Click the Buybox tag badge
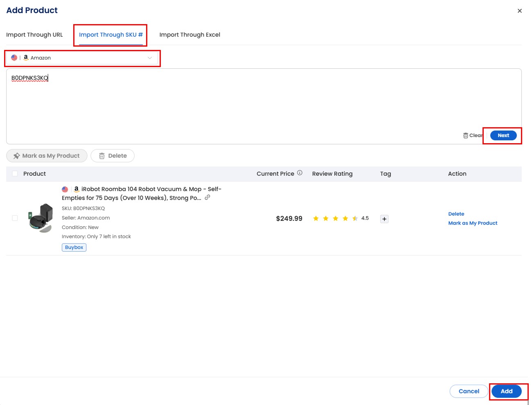Viewport: 532px width, 405px height. click(74, 248)
